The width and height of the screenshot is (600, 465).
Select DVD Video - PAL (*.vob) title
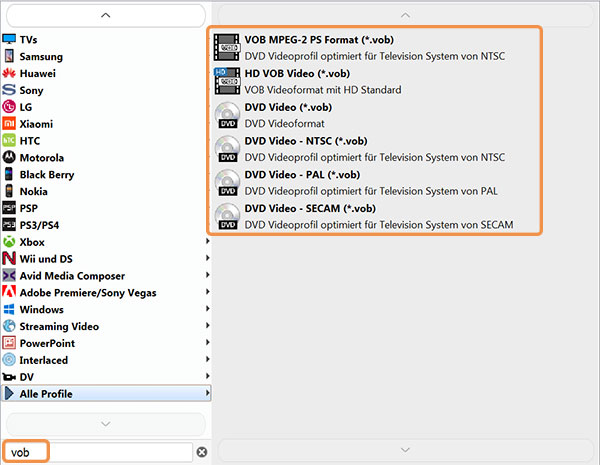(x=302, y=175)
